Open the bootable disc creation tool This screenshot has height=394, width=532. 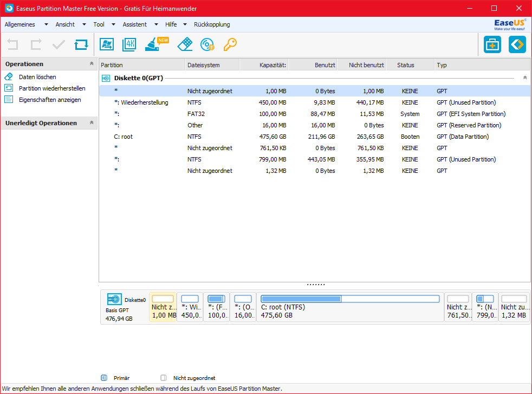click(x=207, y=44)
